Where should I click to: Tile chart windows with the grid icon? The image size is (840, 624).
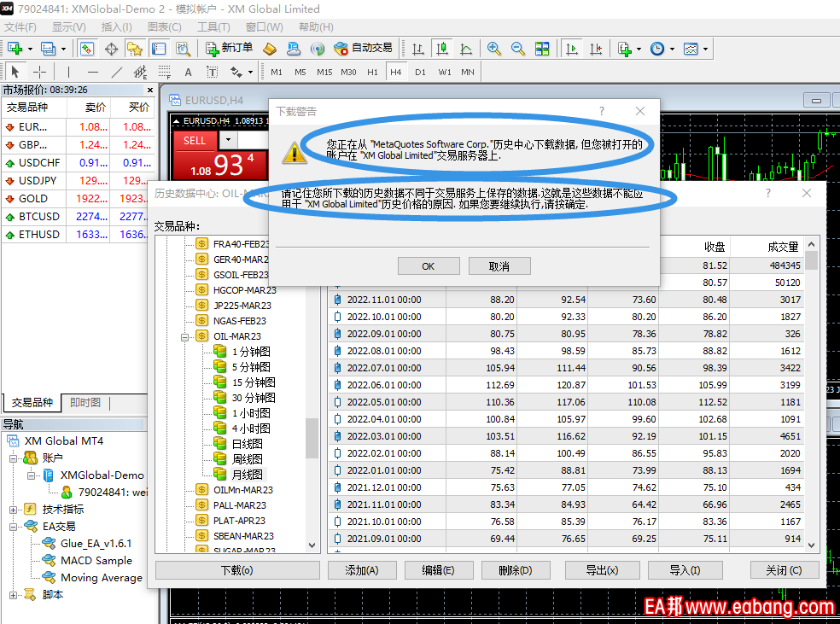point(542,49)
